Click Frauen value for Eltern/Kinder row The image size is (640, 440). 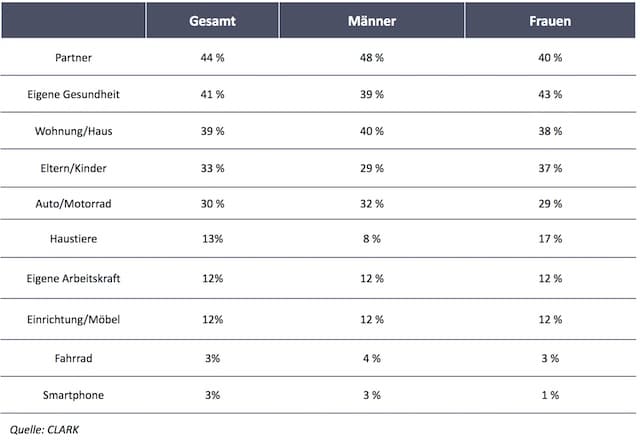(551, 166)
